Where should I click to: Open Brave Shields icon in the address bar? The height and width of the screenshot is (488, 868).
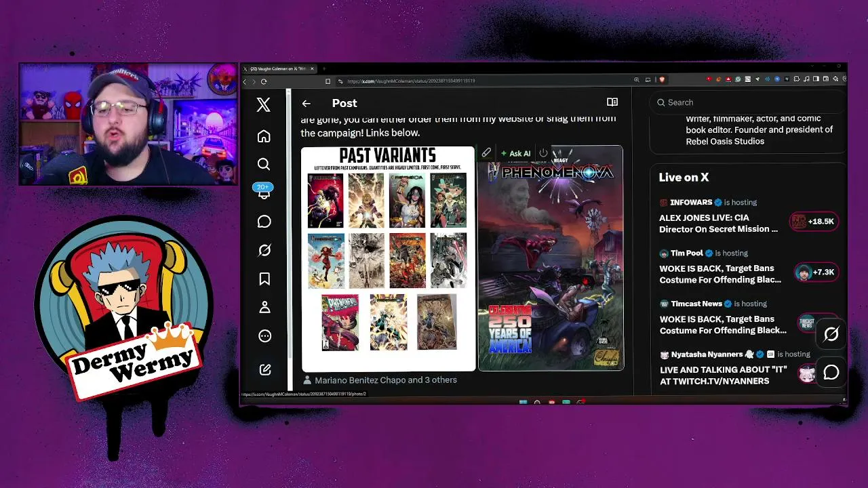[662, 80]
